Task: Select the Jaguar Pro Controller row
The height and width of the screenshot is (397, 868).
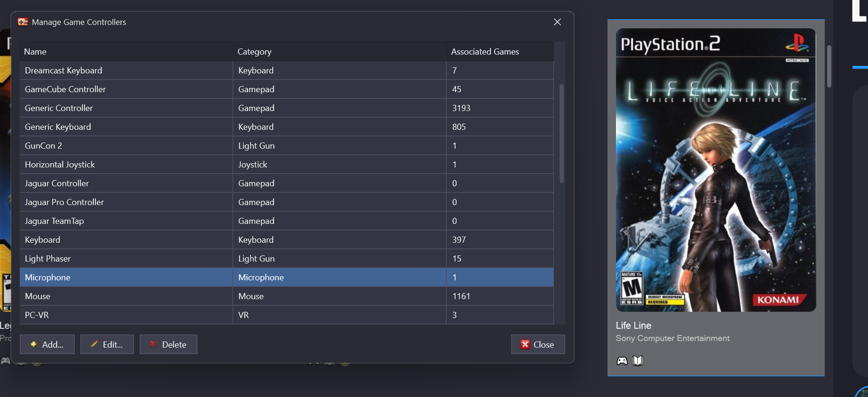Action: coord(64,202)
